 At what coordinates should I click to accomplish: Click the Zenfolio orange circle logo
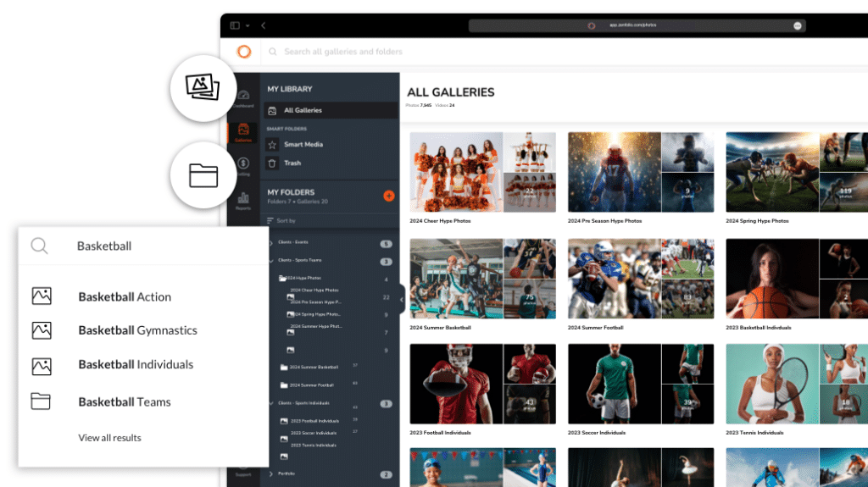point(243,52)
